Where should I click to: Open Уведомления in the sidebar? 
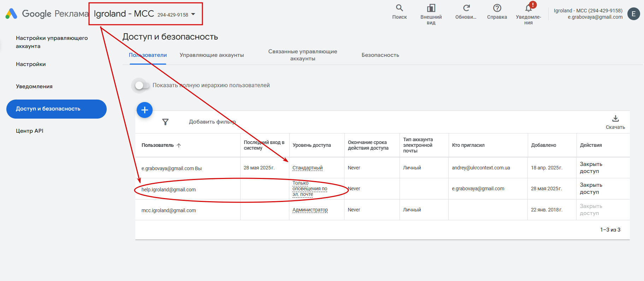[x=34, y=86]
